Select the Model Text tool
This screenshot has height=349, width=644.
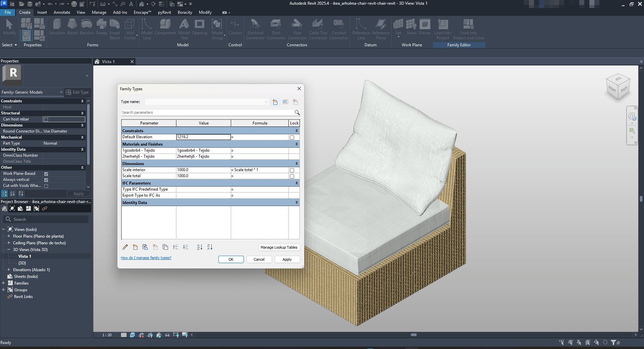pos(184,29)
